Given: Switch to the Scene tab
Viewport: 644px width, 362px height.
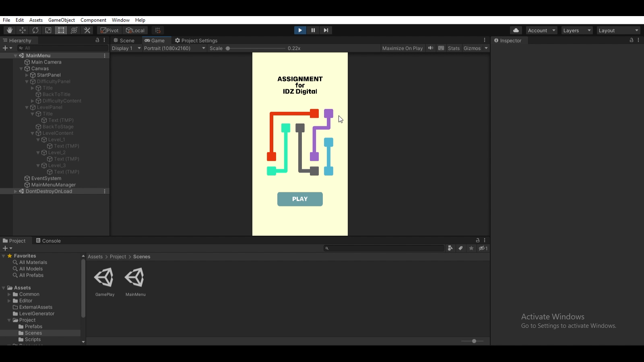Looking at the screenshot, I should pos(124,41).
